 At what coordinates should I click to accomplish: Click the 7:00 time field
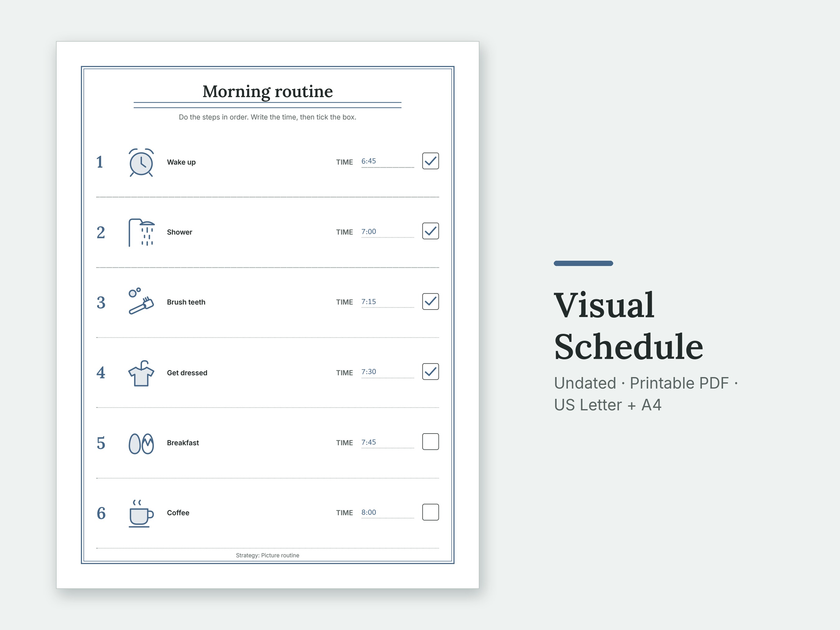tap(387, 232)
